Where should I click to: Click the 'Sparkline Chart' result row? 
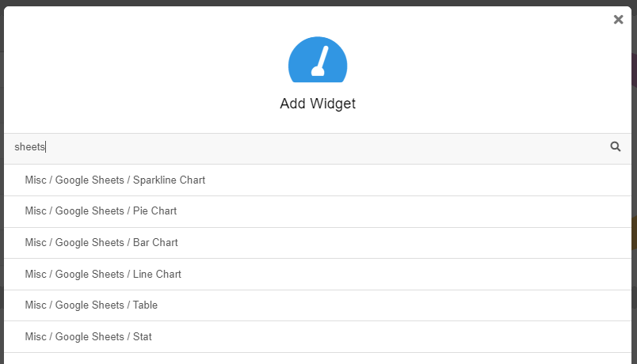[318, 180]
